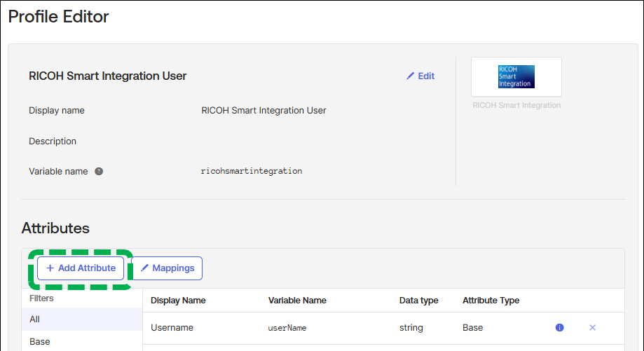Viewport: 644px width, 351px height.
Task: Open the info icon in Username row
Action: pyautogui.click(x=559, y=327)
